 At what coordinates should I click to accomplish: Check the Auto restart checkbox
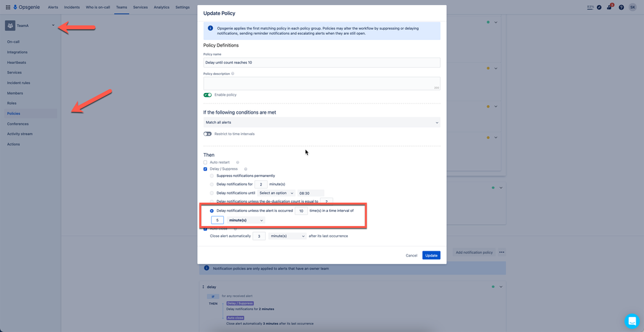[x=205, y=162]
